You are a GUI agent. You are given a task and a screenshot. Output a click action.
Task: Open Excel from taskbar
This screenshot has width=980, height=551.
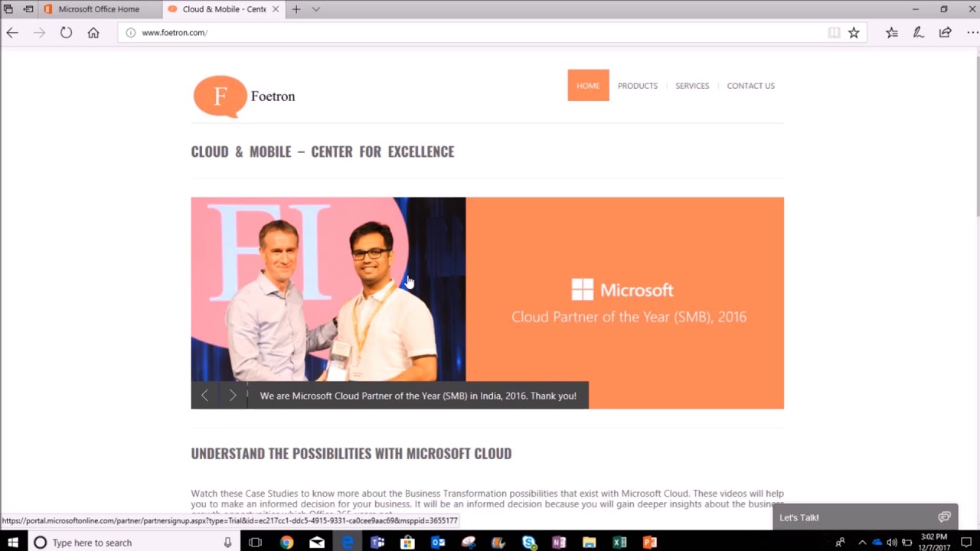click(x=619, y=543)
